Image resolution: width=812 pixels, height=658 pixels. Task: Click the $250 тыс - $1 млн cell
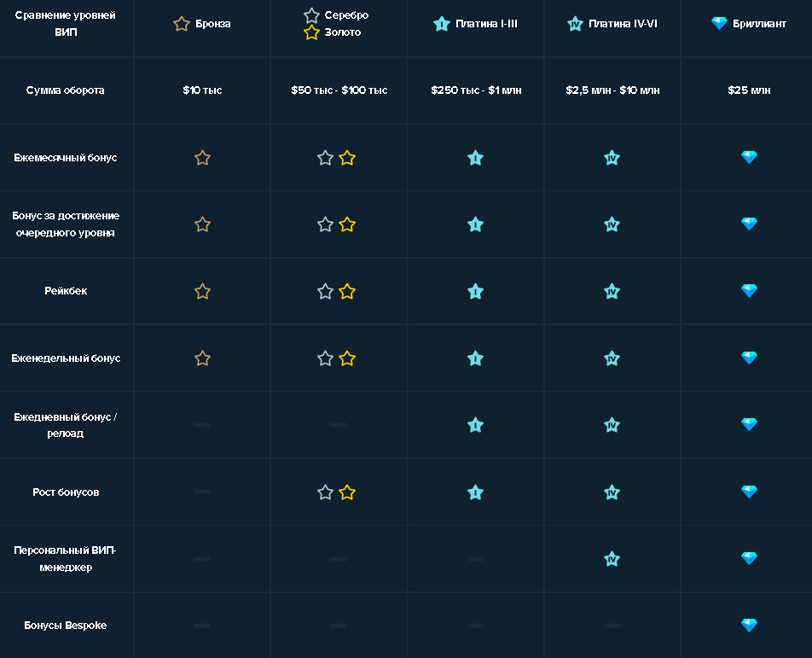point(476,90)
